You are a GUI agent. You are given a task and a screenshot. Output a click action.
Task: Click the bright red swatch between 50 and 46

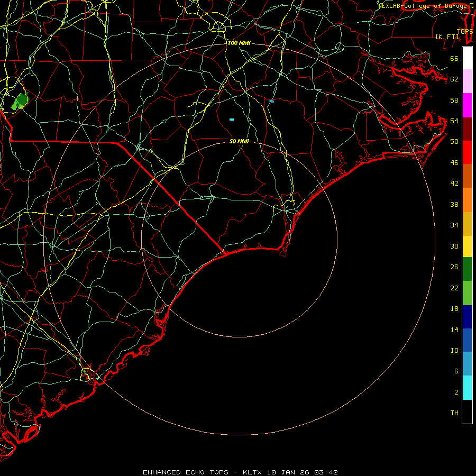click(467, 152)
